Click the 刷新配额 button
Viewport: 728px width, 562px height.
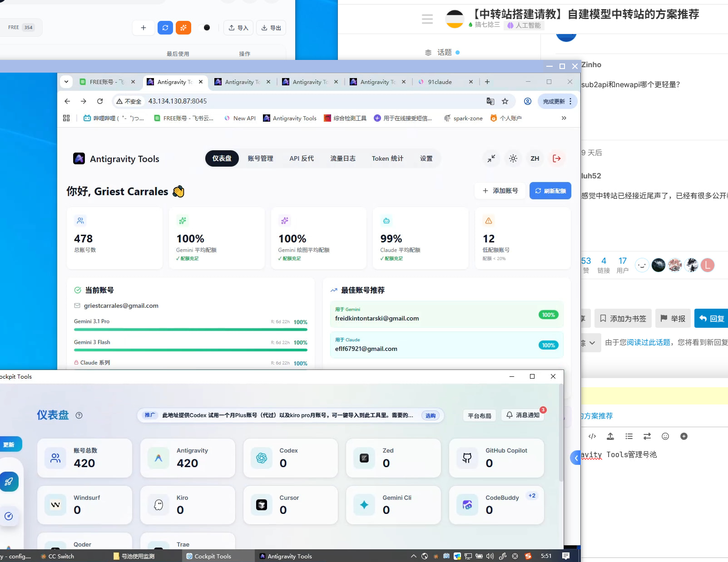[550, 191]
